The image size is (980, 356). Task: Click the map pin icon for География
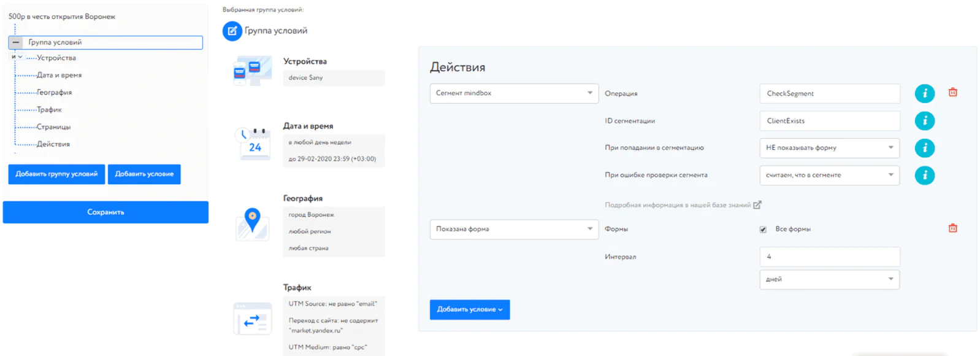click(252, 223)
